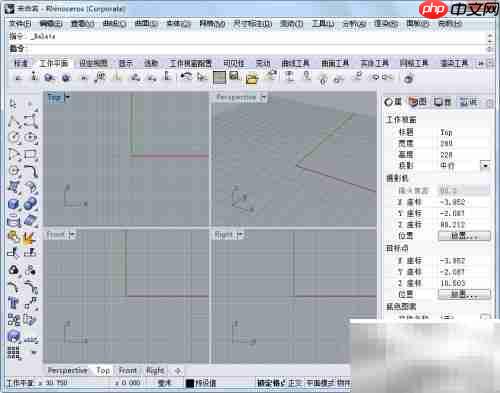Open the 编辑(E) menu
This screenshot has height=393, width=500.
[x=51, y=24]
